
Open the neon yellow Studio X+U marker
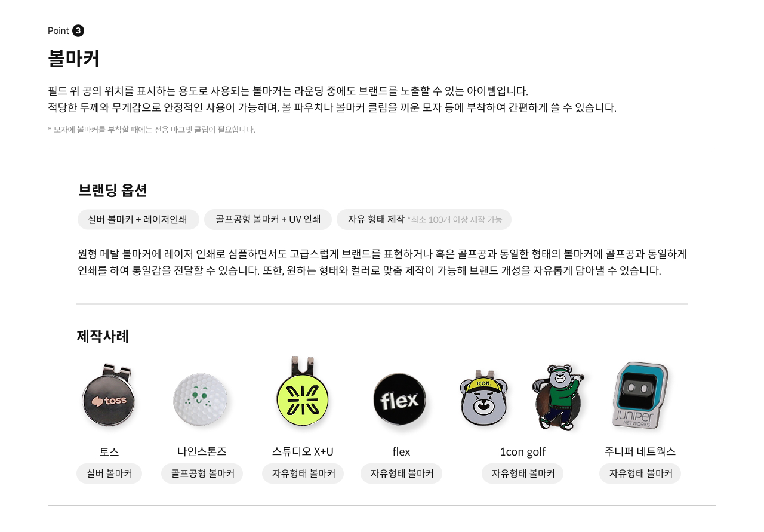303,392
